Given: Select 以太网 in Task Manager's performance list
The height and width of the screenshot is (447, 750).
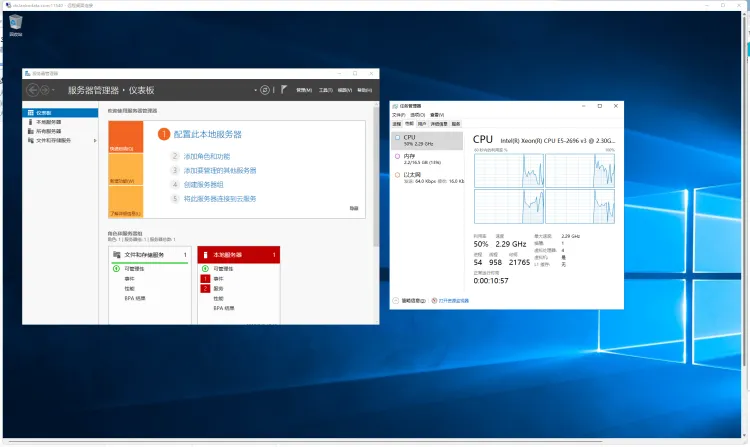Looking at the screenshot, I should tap(413, 176).
